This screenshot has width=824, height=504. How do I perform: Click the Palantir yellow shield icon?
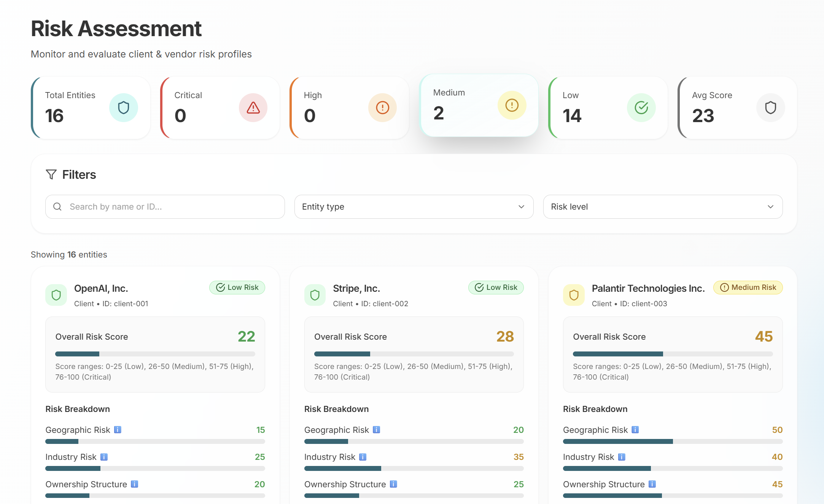click(x=574, y=295)
